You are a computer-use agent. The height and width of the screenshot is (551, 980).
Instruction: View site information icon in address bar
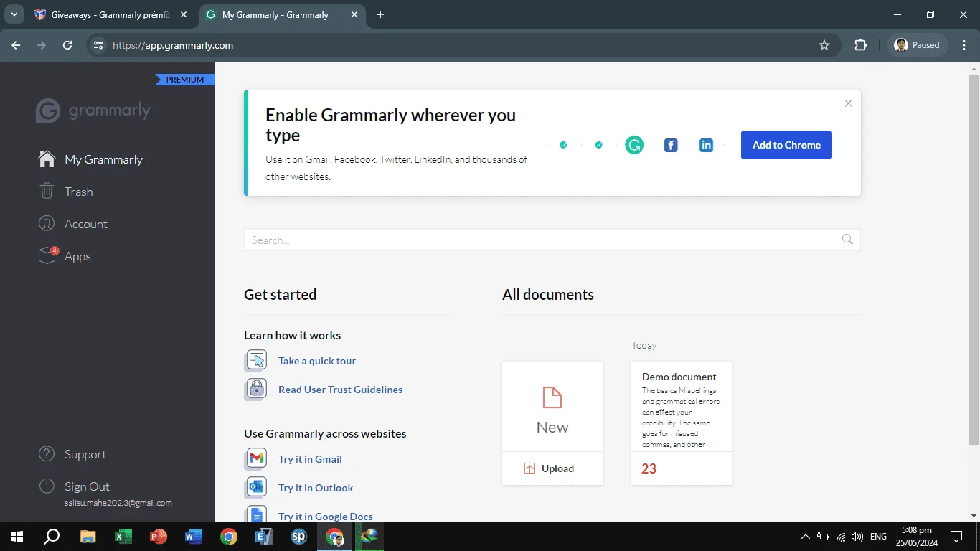[99, 45]
